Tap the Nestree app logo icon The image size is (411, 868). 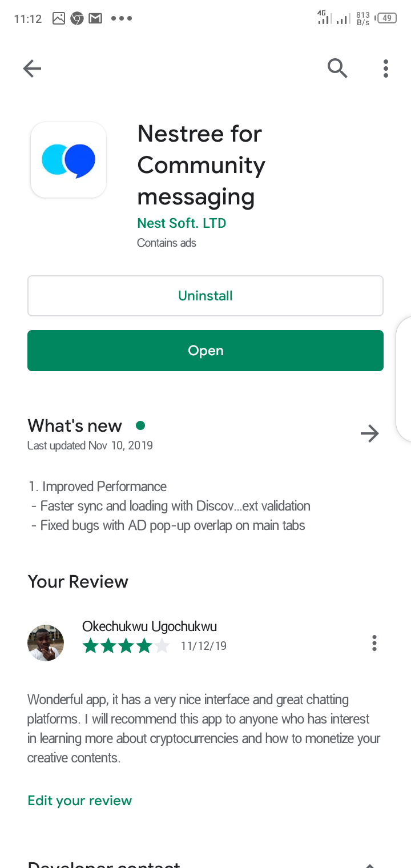pos(68,160)
